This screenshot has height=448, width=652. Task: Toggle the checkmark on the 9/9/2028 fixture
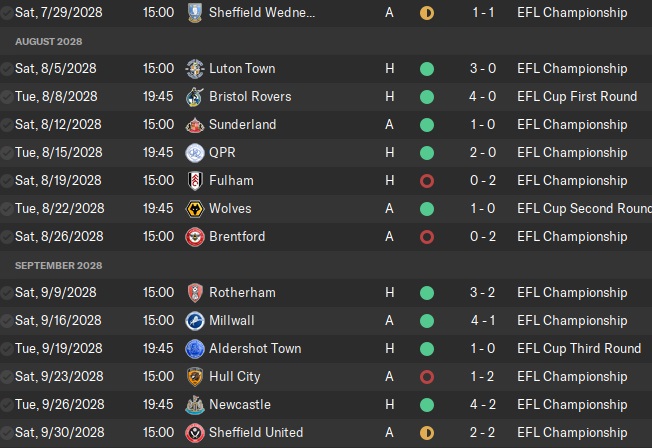(7, 293)
